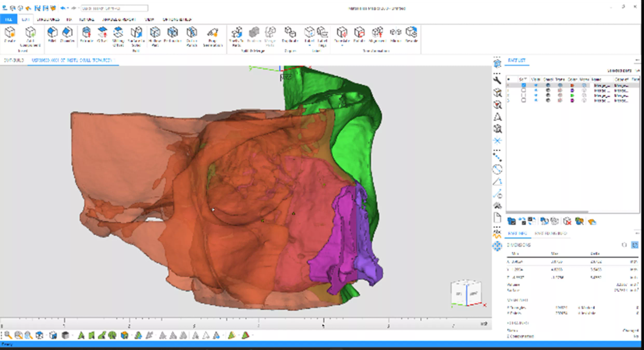The image size is (644, 350).
Task: Click the orange folder icon under the part list
Action: coord(592,221)
